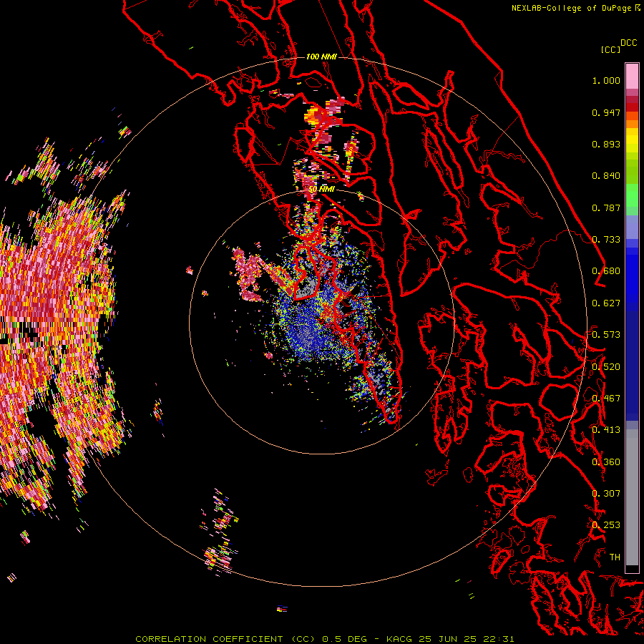
Task: Click the yellow segment of the color bar
Action: [x=632, y=140]
